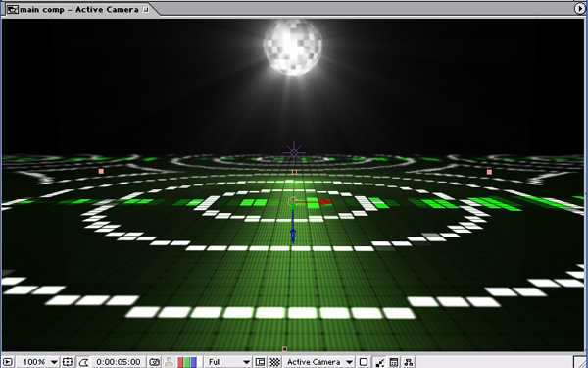Click the fast previews icon
588x368 pixels.
tap(379, 362)
